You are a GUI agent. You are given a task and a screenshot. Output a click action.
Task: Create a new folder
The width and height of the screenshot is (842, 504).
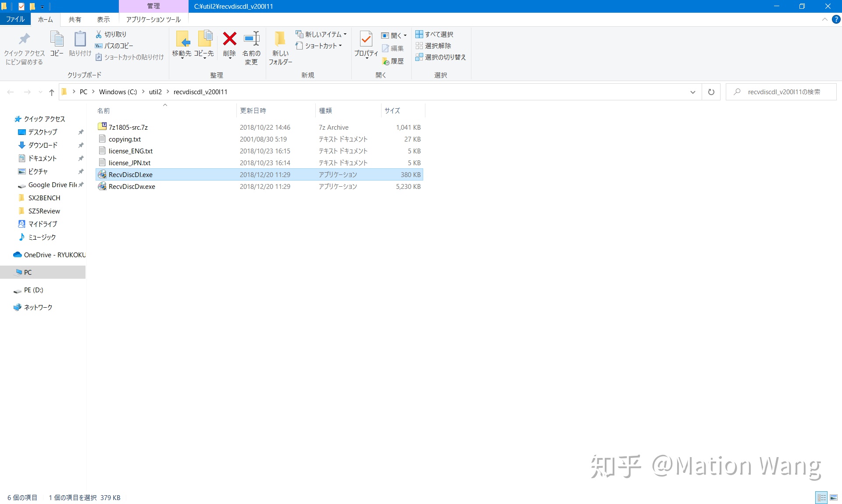click(x=280, y=48)
